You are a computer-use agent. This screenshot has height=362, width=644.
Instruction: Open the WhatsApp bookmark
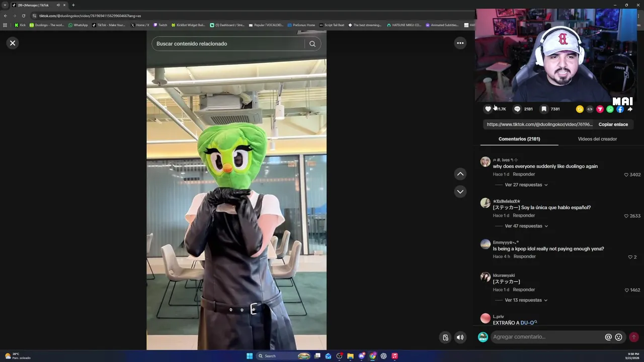[x=78, y=25]
